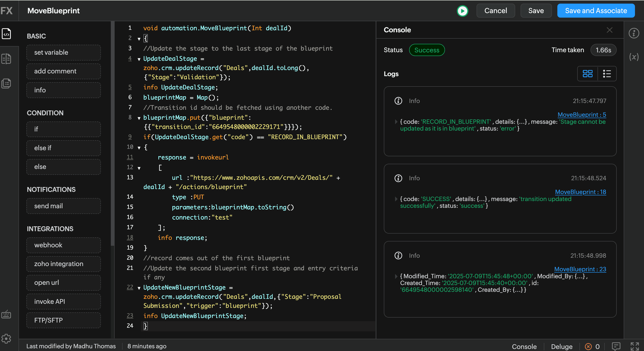
Task: Open the Console tab in bottom bar
Action: 524,346
